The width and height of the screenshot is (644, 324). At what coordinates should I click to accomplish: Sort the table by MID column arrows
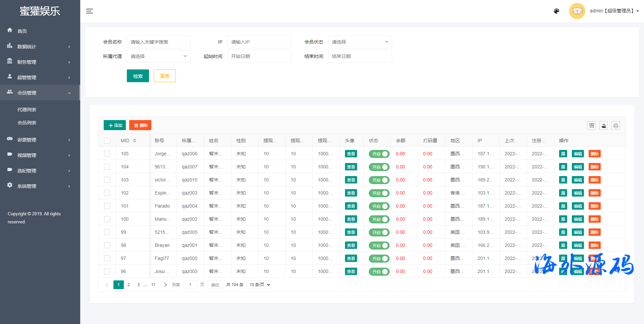coord(135,141)
